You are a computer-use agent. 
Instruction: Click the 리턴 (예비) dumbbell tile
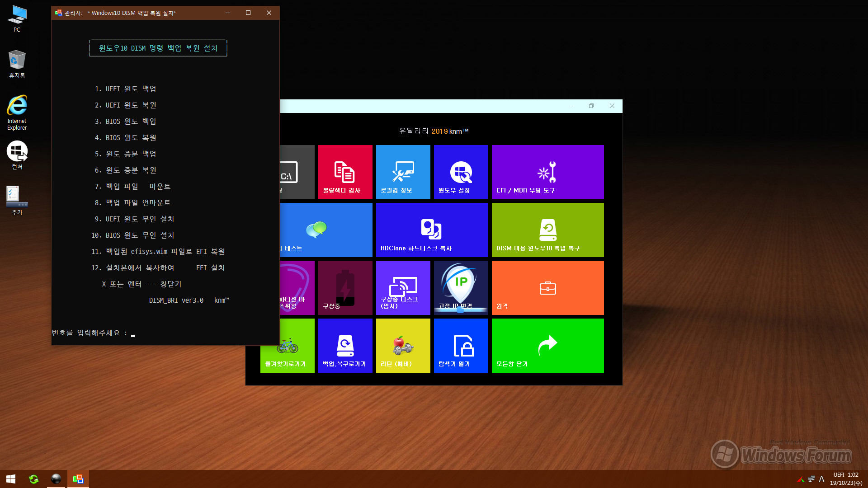[403, 346]
